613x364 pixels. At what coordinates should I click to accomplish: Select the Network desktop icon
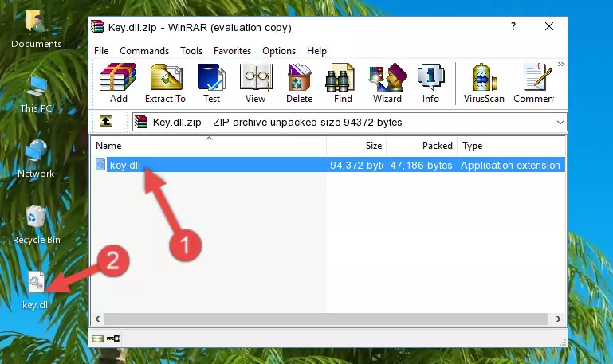click(x=36, y=159)
